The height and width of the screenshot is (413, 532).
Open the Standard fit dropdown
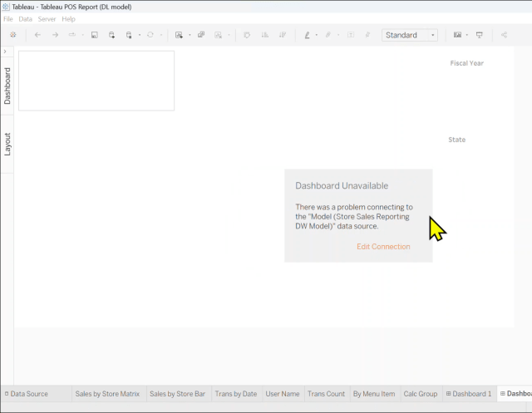(x=410, y=35)
